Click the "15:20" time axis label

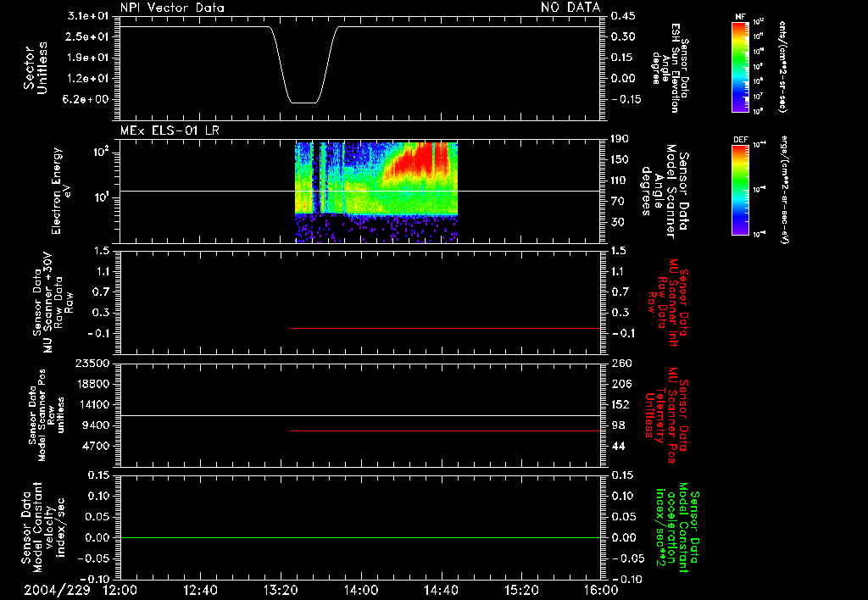click(x=521, y=590)
